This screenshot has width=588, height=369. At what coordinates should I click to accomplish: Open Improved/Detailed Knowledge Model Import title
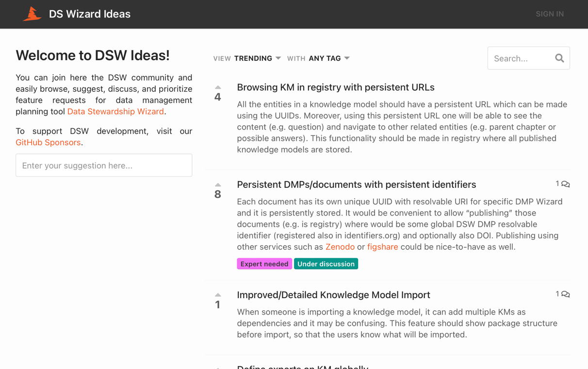tap(333, 295)
